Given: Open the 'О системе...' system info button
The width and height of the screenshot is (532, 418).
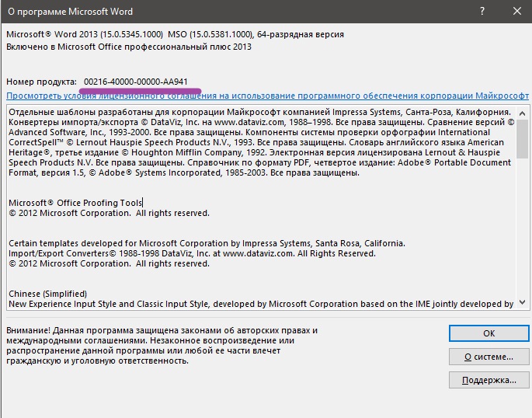Looking at the screenshot, I should (489, 357).
